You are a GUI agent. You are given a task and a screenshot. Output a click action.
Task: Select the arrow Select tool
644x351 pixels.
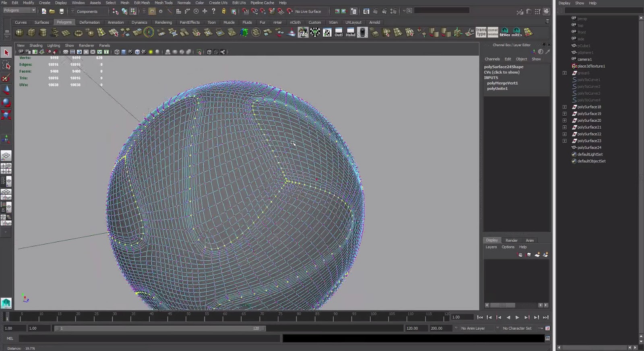[6, 52]
